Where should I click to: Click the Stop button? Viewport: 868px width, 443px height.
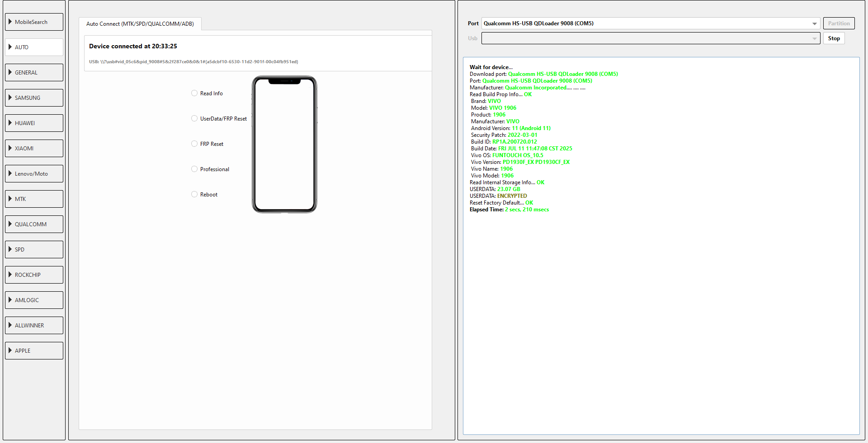tap(834, 38)
